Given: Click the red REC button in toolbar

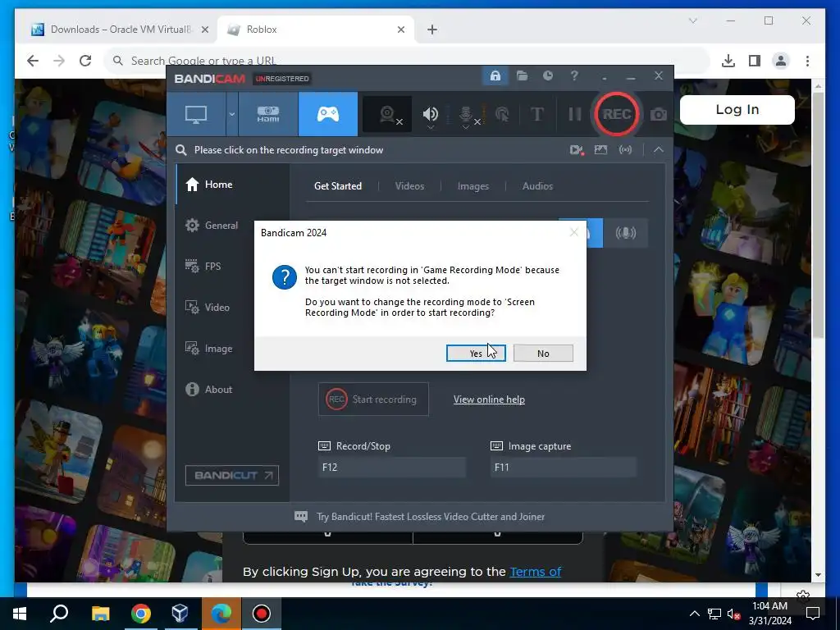Looking at the screenshot, I should [617, 114].
